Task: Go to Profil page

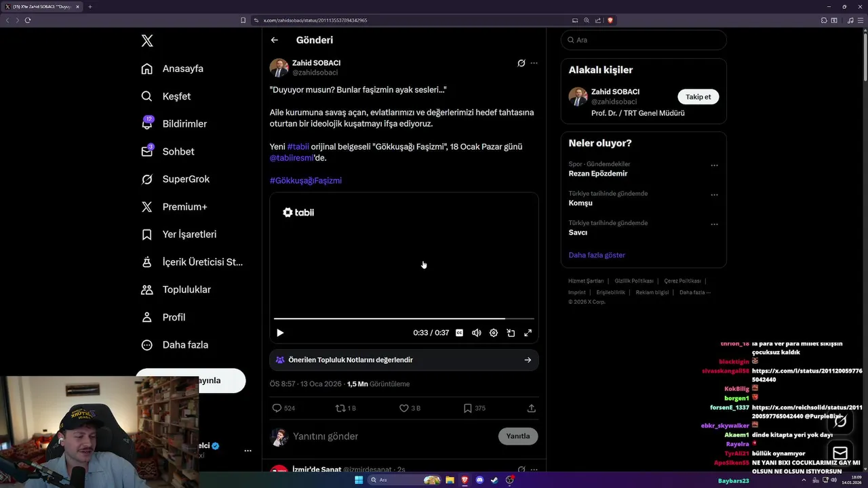Action: pos(163,317)
